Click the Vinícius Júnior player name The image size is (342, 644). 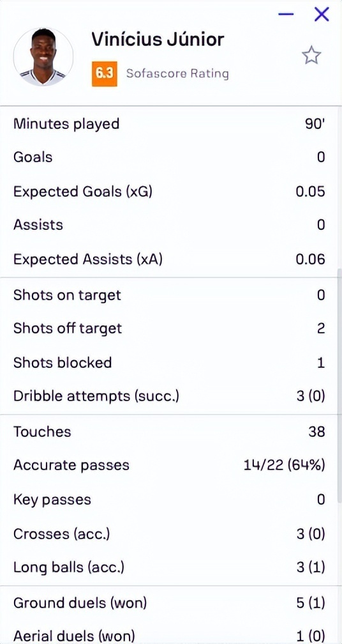click(x=158, y=40)
